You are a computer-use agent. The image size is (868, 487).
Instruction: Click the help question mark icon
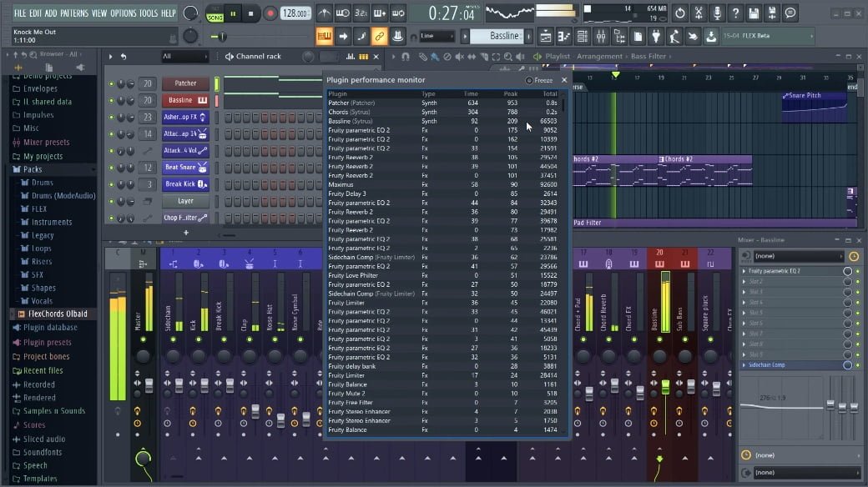point(735,13)
